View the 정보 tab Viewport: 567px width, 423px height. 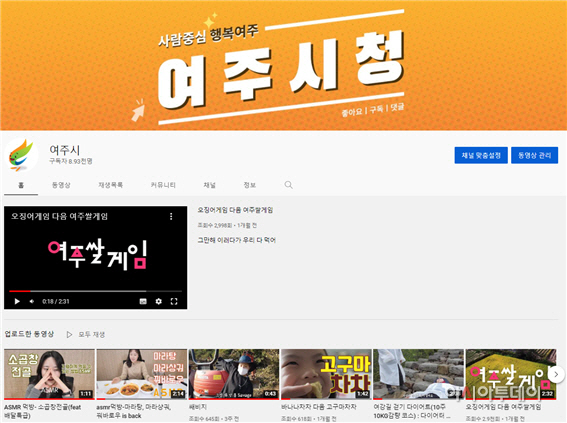point(250,185)
